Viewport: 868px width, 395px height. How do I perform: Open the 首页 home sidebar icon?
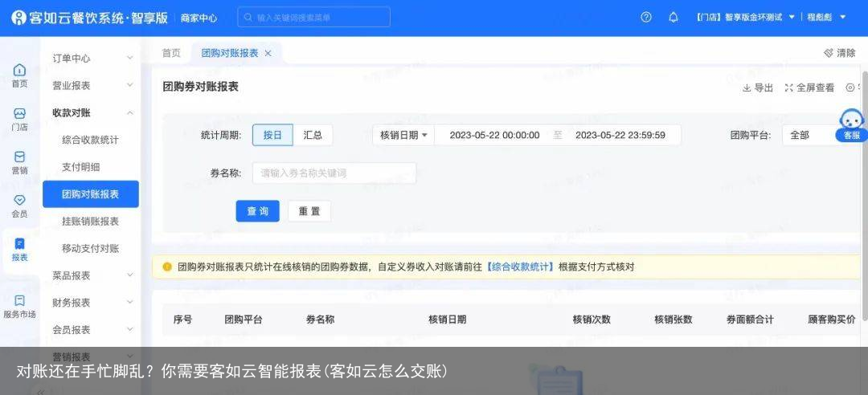click(19, 75)
